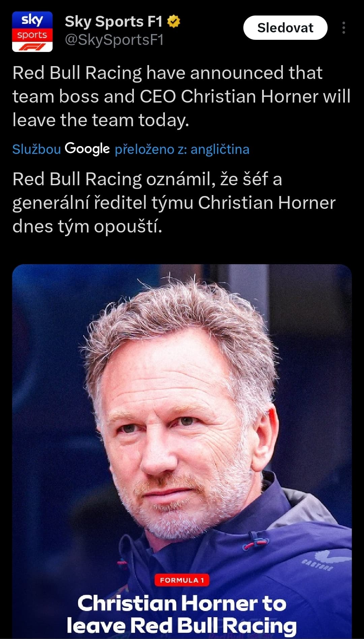
Task: Follow the account with the Sledovat button
Action: tap(285, 28)
